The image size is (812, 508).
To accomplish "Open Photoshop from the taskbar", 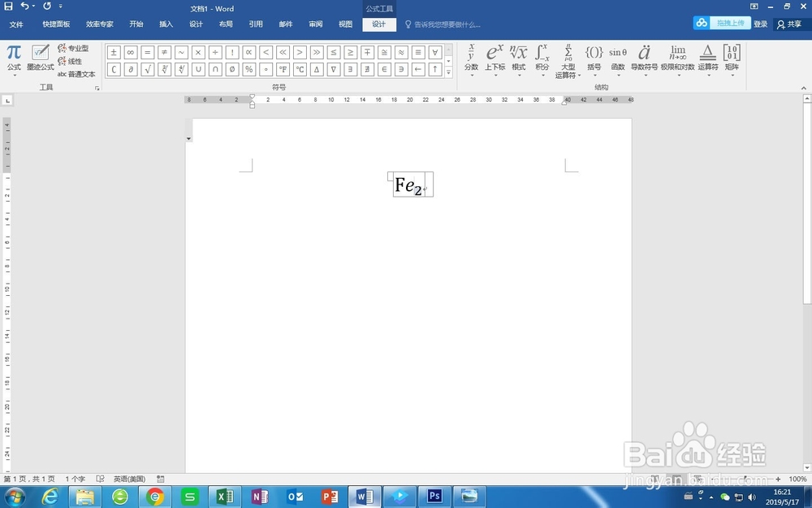I will [434, 497].
